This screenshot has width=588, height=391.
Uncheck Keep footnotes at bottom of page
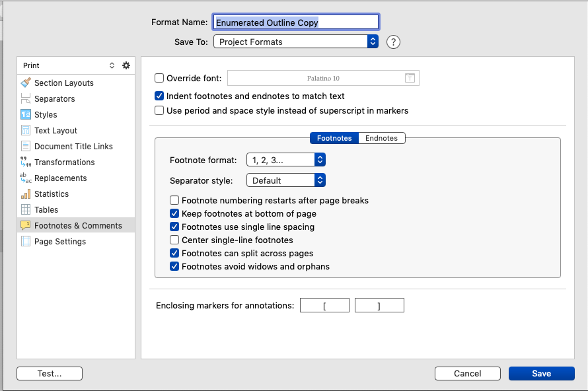174,214
